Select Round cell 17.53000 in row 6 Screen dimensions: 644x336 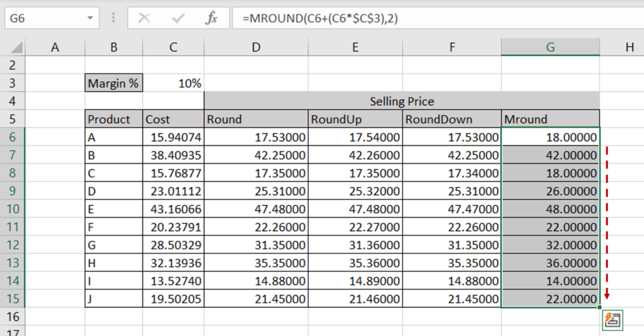[x=256, y=137]
